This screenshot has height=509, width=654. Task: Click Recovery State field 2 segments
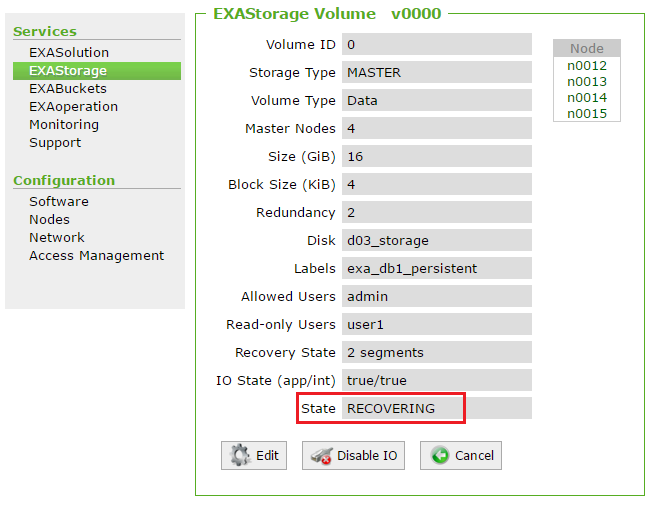[437, 352]
